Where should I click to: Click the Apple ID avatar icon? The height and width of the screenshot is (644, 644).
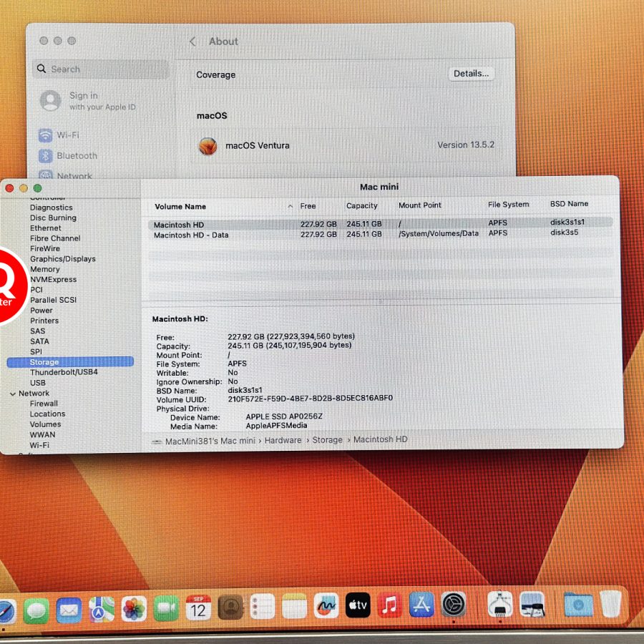point(51,101)
